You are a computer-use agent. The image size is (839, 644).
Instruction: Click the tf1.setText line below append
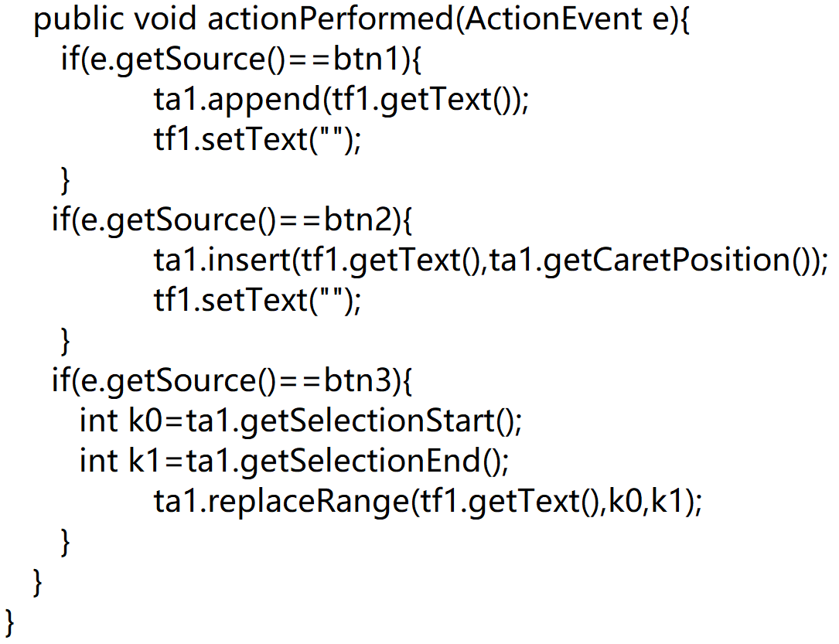[x=257, y=141]
